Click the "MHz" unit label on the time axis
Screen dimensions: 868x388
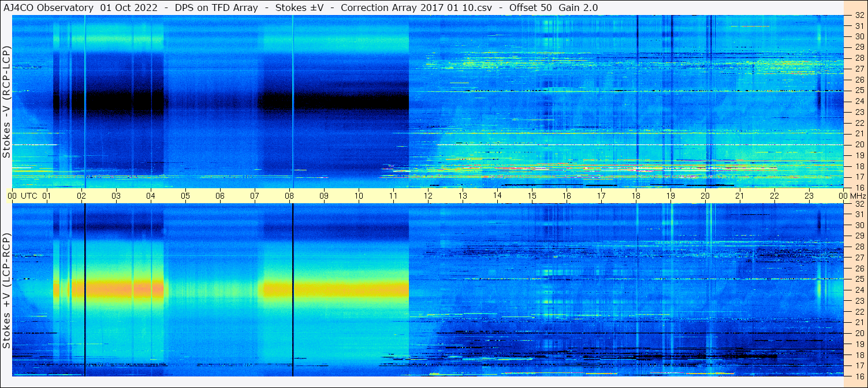pos(857,196)
